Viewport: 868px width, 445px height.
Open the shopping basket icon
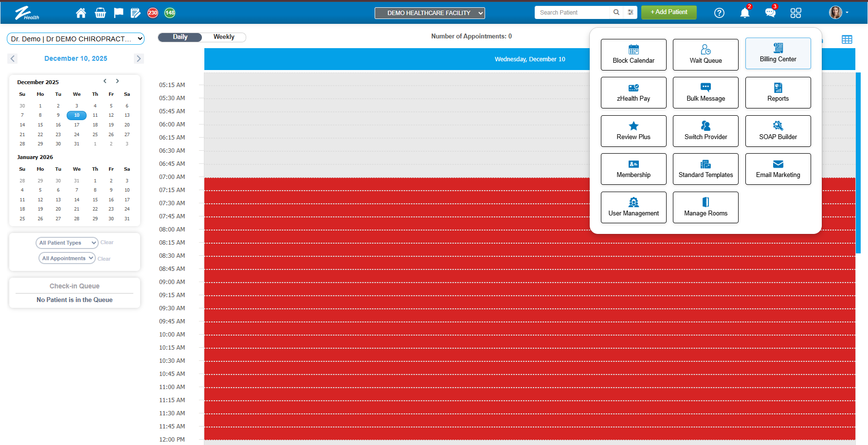[x=100, y=13]
